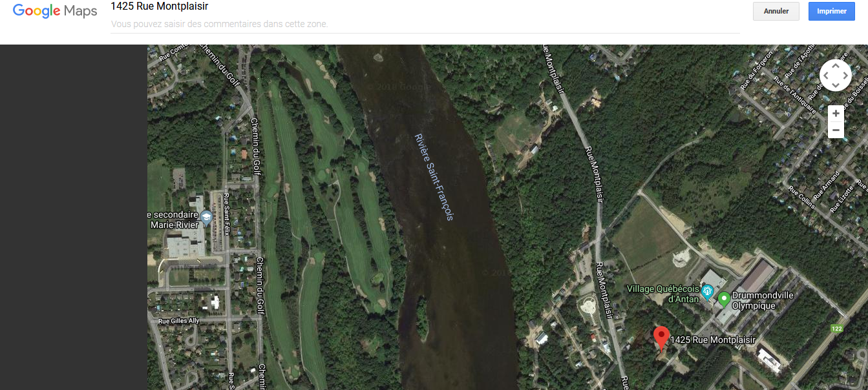Select the green Drummondville Olympique marker
Image resolution: width=868 pixels, height=390 pixels.
(x=724, y=299)
